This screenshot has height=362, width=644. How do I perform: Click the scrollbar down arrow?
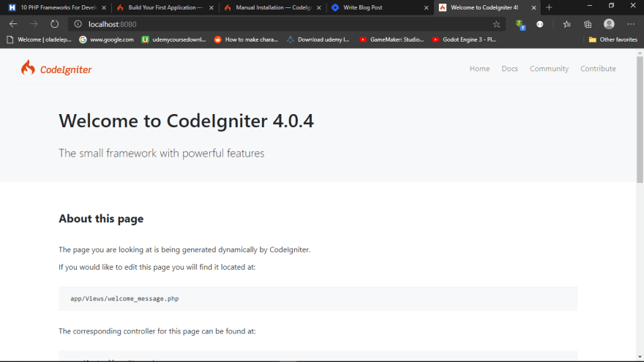[640, 357]
